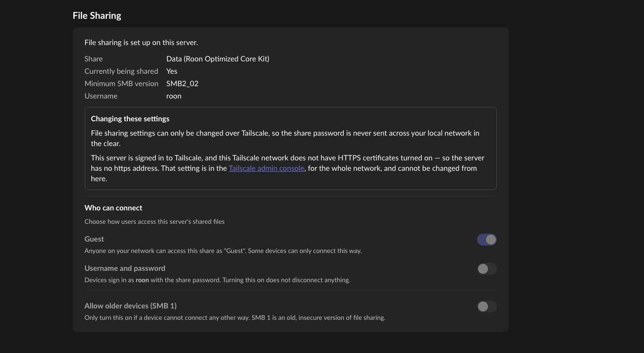Viewport: 644px width, 353px height.
Task: Select the 'Who can connect' heading
Action: [113, 208]
